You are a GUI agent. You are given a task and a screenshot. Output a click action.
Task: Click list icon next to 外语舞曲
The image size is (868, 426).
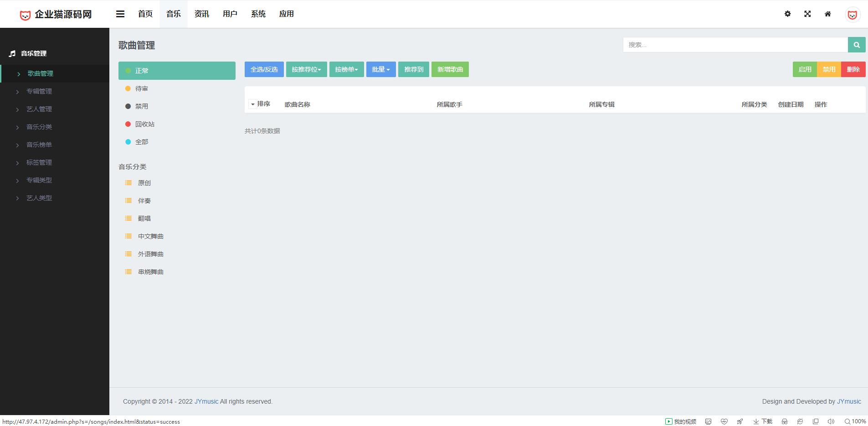coord(128,254)
